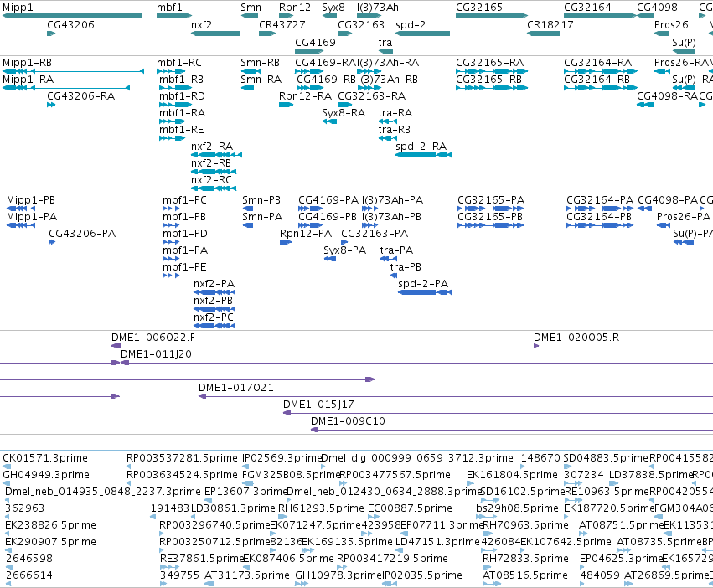Click the RH72833.5prime EST label

[525, 558]
